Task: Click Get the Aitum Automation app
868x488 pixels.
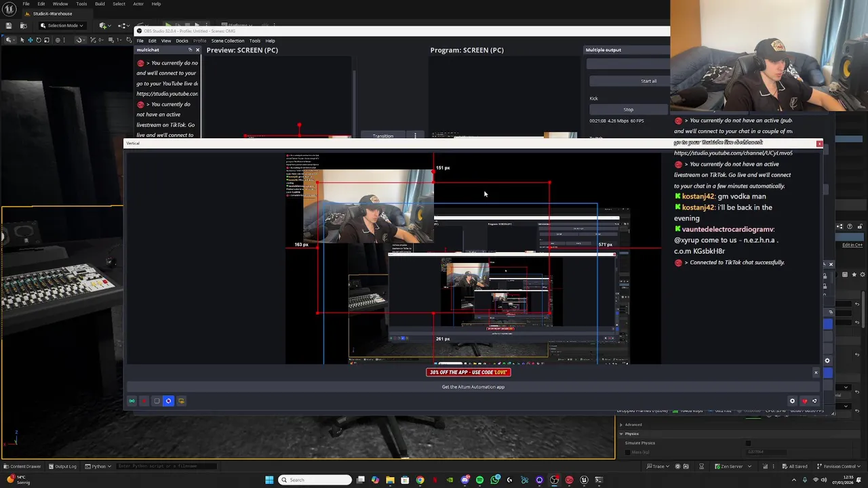Action: click(473, 387)
